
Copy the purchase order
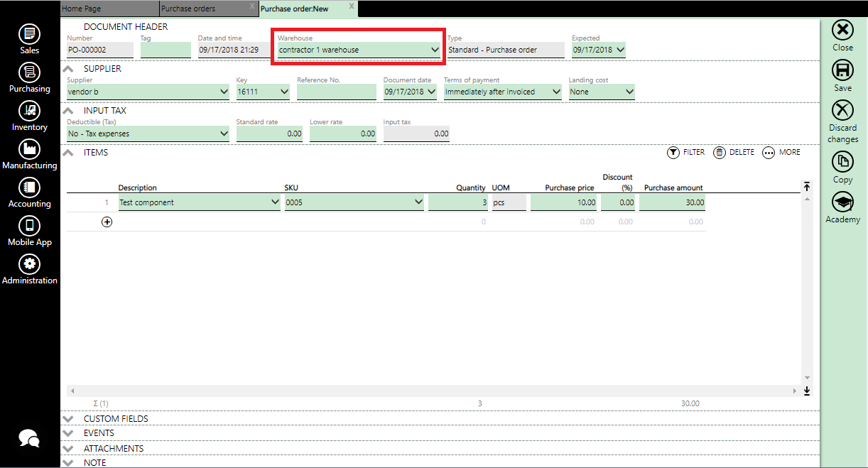[842, 162]
